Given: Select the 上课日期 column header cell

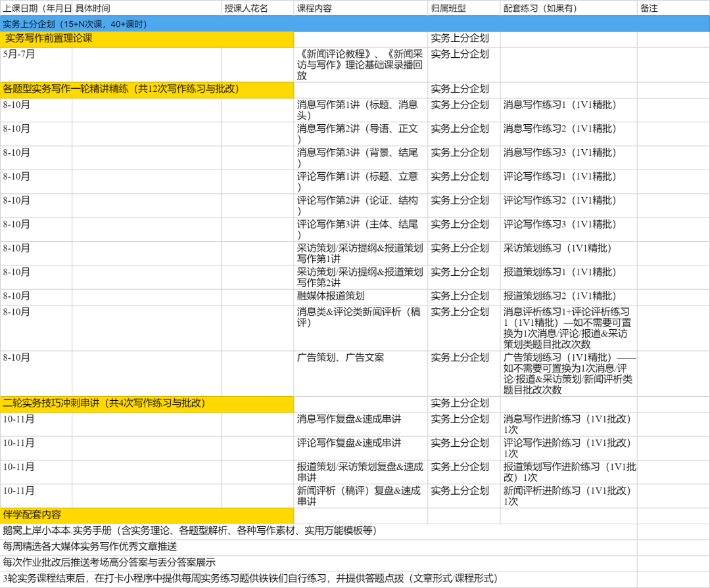Looking at the screenshot, I should tap(36, 8).
